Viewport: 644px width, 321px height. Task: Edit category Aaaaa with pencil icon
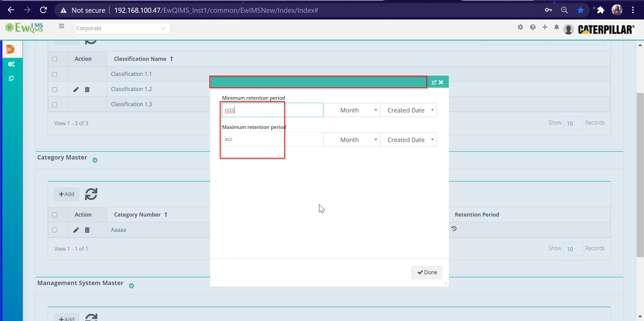76,230
